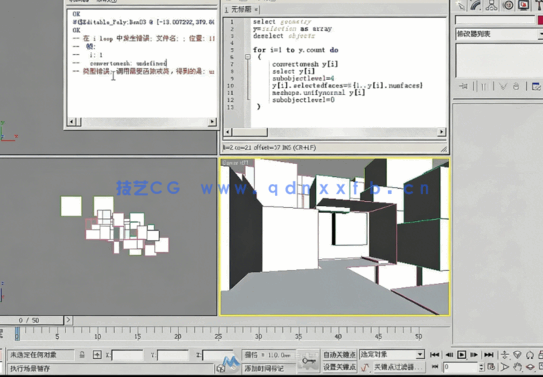Click code line 'meshops.unifynormal y[i]'
Image resolution: width=543 pixels, height=377 pixels.
click(319, 92)
